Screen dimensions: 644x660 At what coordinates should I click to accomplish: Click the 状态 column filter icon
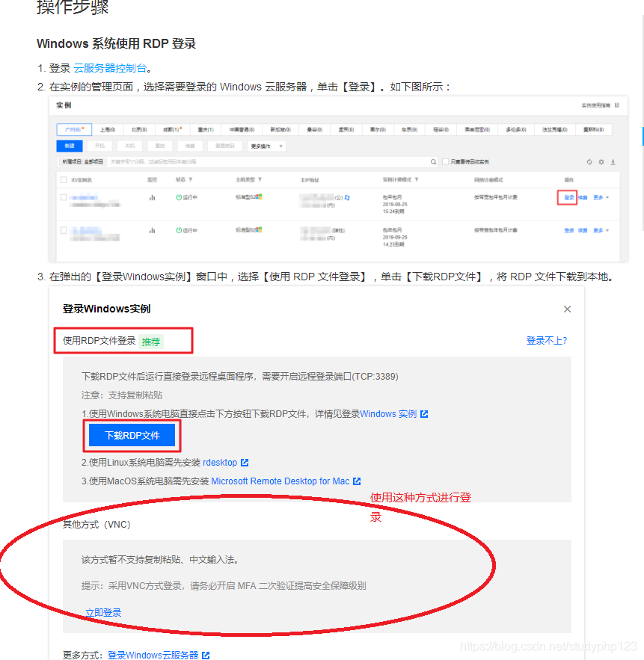[191, 179]
